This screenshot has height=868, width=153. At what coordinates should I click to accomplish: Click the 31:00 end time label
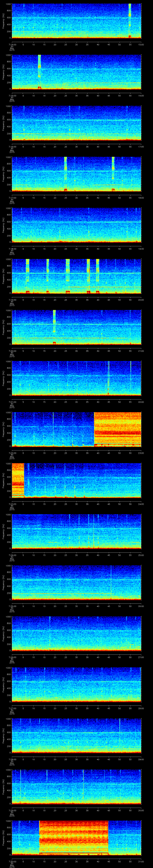coord(141,862)
